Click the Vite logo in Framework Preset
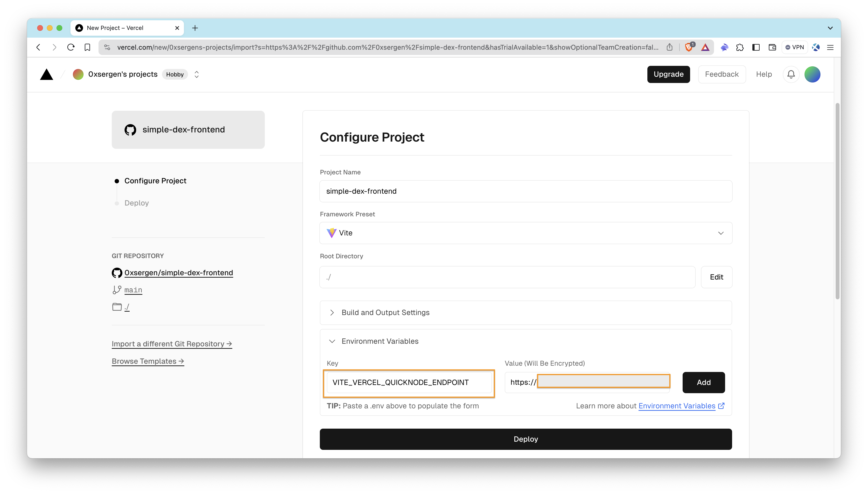 [x=331, y=233]
